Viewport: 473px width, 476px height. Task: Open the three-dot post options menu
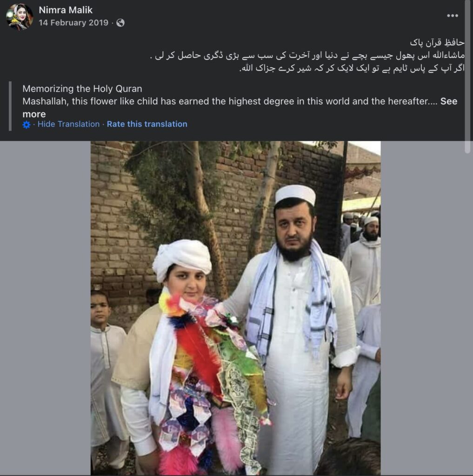pyautogui.click(x=453, y=15)
